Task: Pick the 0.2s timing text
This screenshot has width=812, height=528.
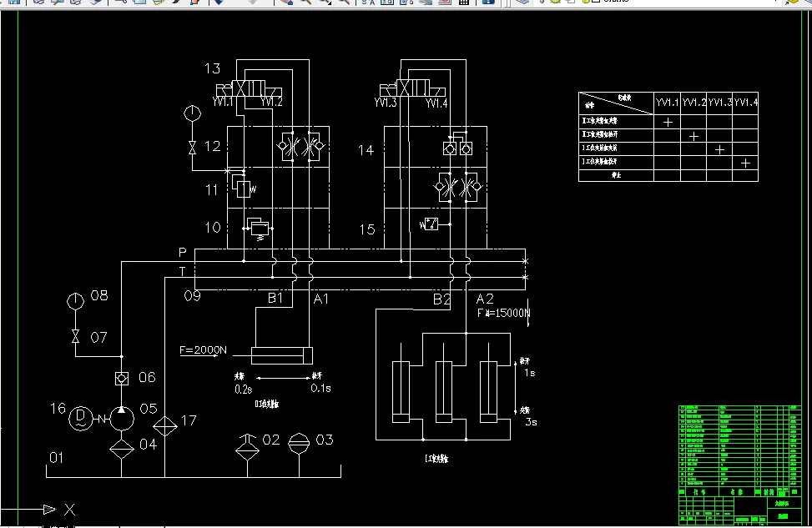Action: [x=244, y=390]
